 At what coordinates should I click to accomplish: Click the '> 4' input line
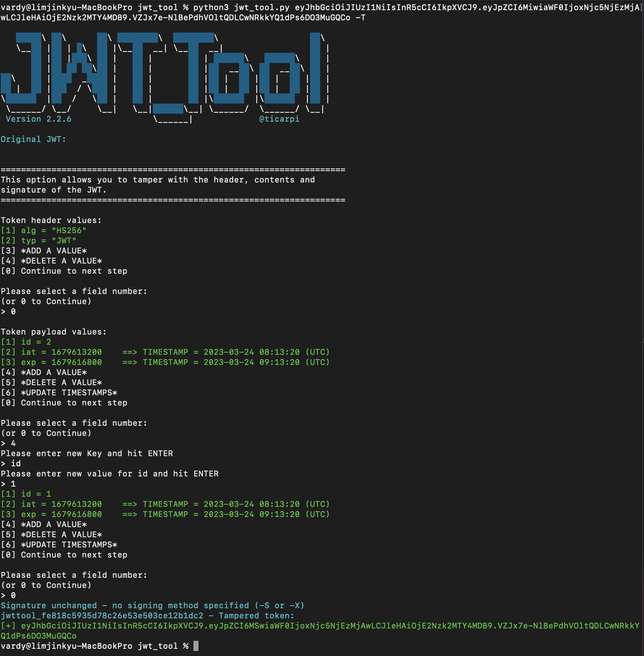coord(8,443)
